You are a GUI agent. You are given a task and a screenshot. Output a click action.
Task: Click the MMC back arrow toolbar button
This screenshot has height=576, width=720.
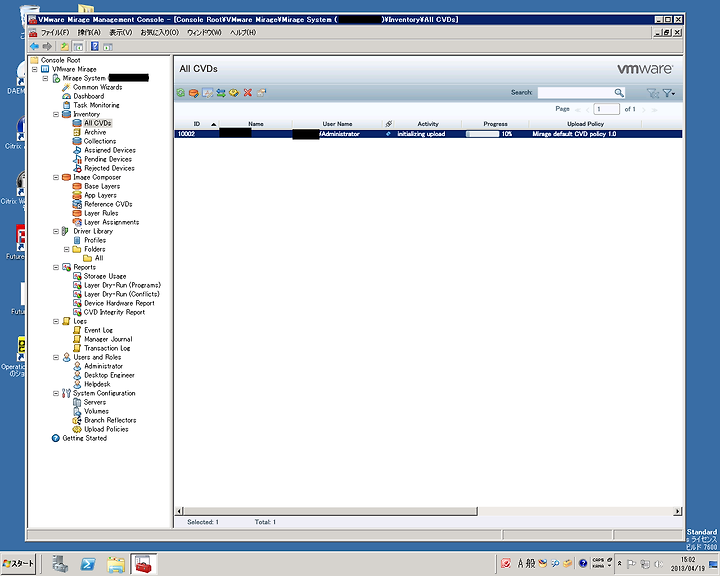34,46
